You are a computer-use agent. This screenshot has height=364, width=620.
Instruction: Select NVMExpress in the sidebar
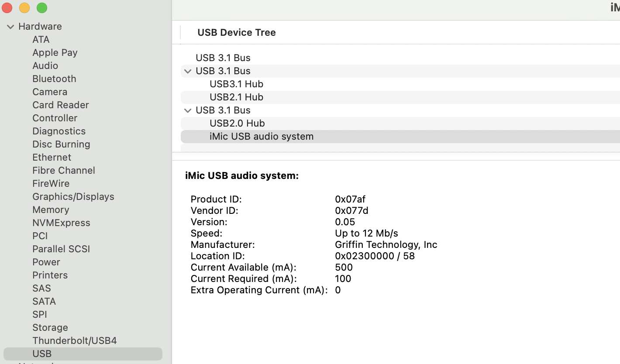pos(61,223)
